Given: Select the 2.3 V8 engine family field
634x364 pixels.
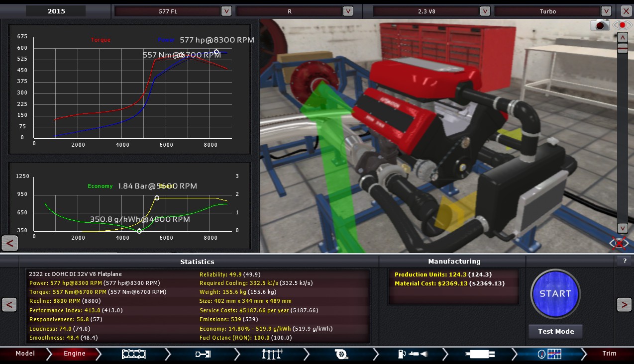Looking at the screenshot, I should pyautogui.click(x=426, y=11).
